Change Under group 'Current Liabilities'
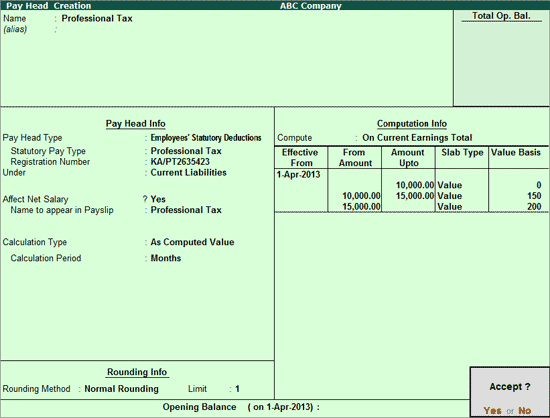The image size is (550, 418). point(188,173)
